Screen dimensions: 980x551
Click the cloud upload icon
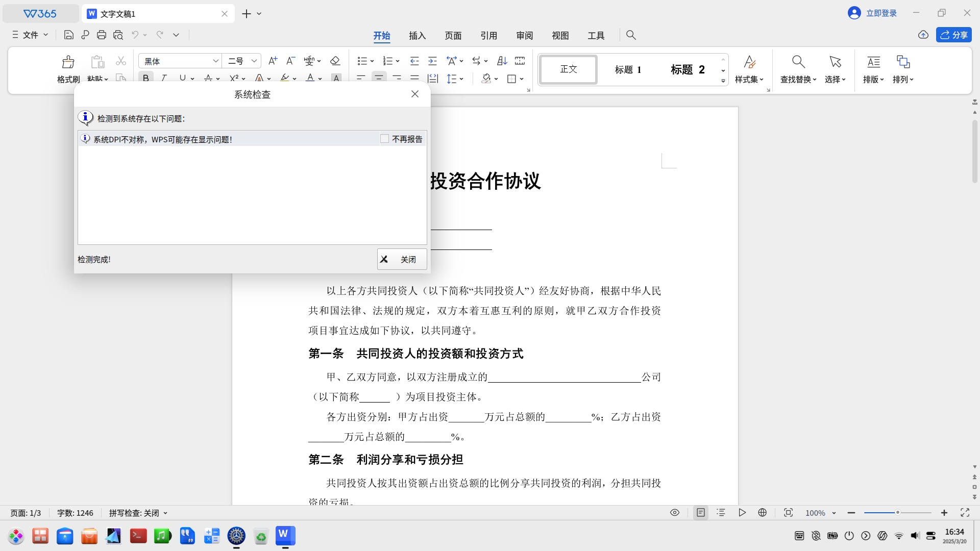click(x=923, y=35)
